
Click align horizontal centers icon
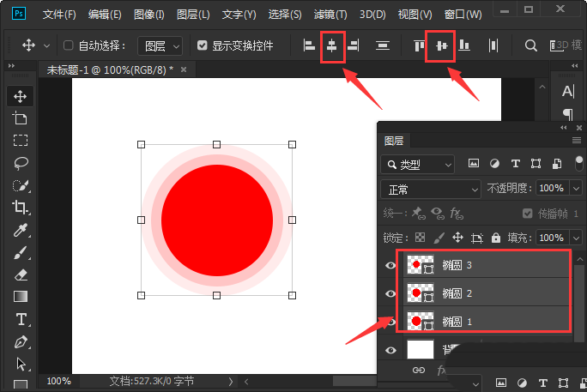point(331,45)
